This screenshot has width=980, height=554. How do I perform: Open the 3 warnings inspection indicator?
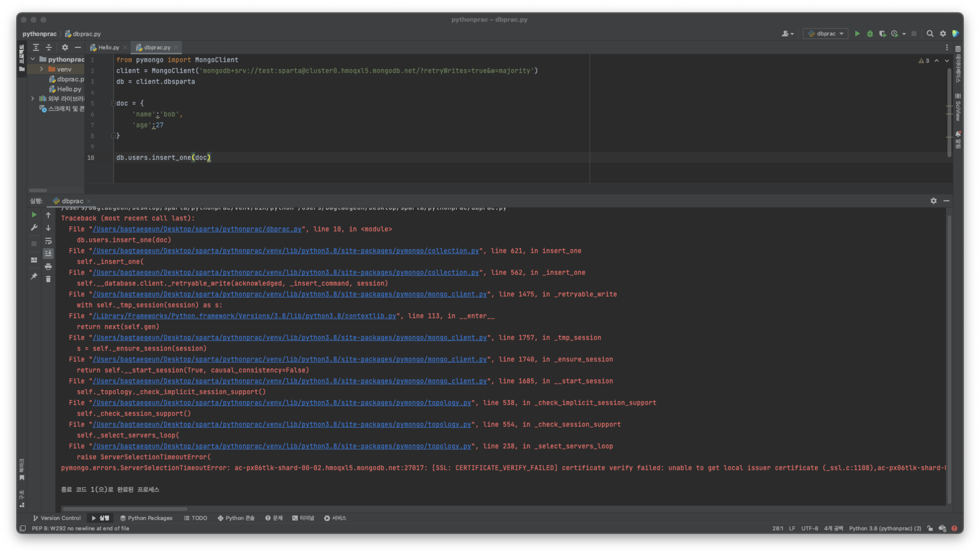pyautogui.click(x=924, y=60)
